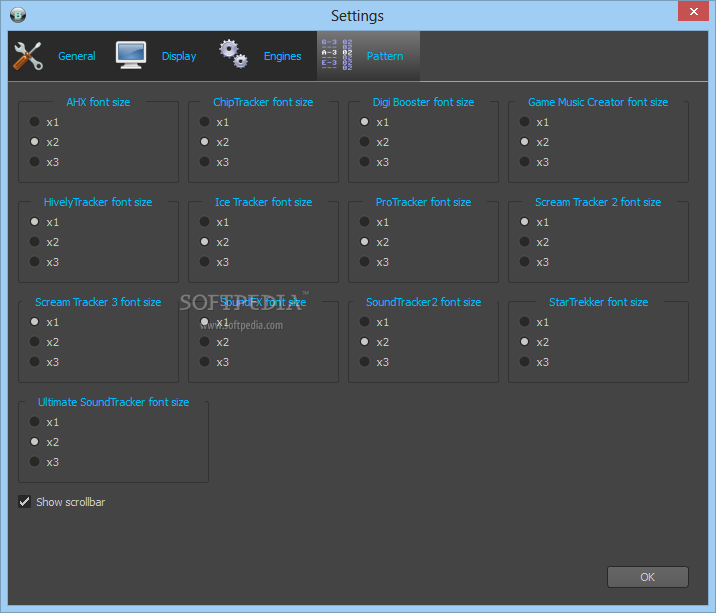716x613 pixels.
Task: Choose x3 for Ice Tracker font size
Action: click(205, 262)
